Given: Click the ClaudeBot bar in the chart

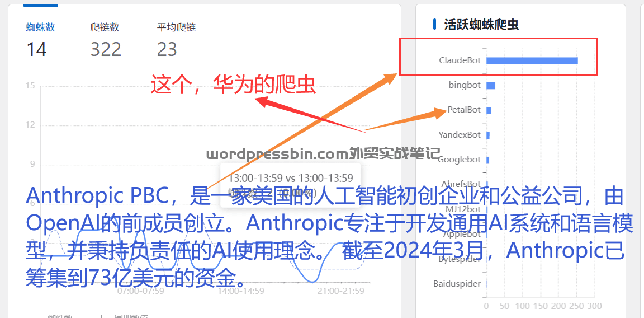Looking at the screenshot, I should (x=532, y=61).
